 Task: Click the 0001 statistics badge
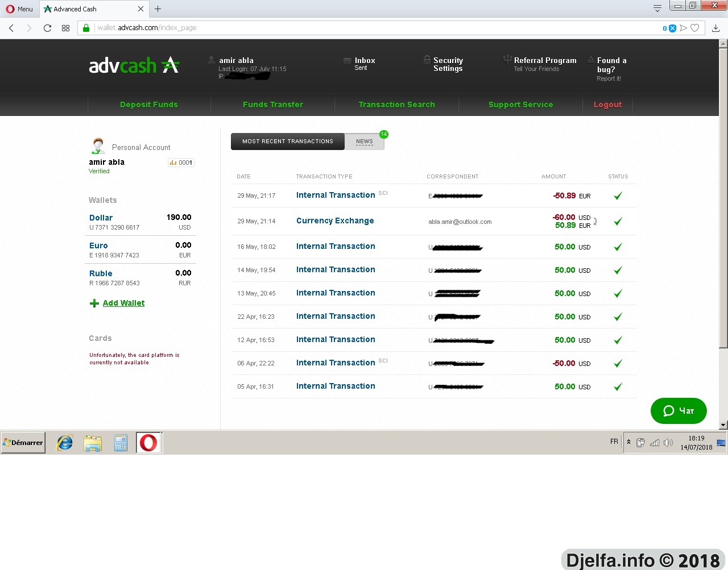click(181, 163)
